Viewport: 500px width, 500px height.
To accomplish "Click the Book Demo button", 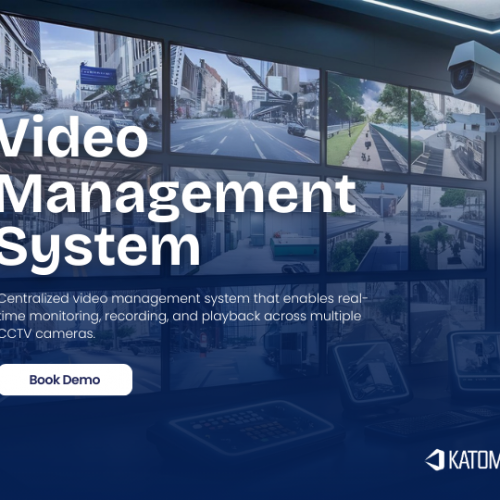I will pyautogui.click(x=66, y=380).
